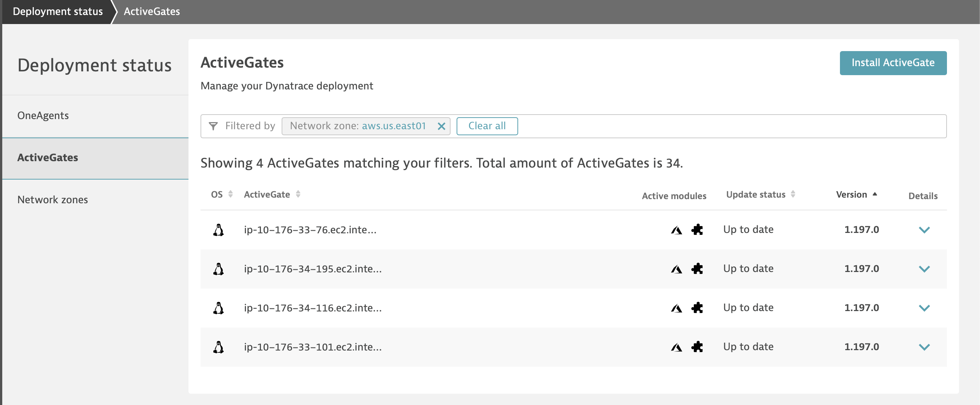This screenshot has height=405, width=980.
Task: Click version 1.197.0 in ip-10-176-34-195 row
Action: pyautogui.click(x=861, y=269)
